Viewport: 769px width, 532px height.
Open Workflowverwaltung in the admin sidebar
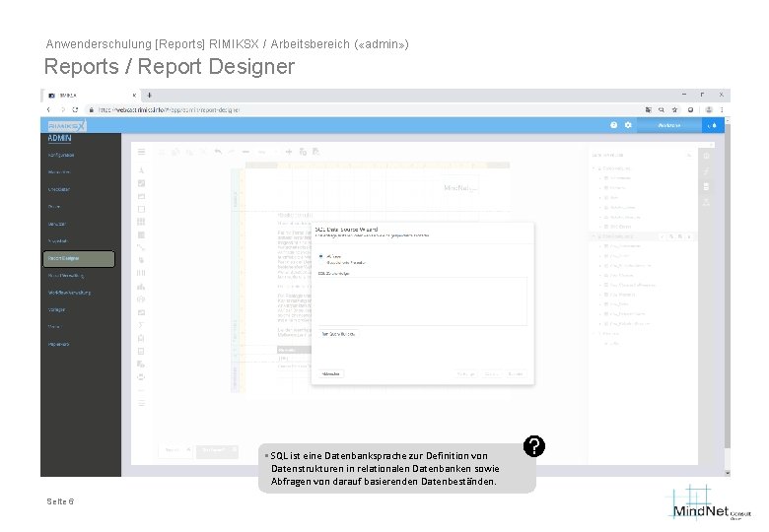(69, 293)
